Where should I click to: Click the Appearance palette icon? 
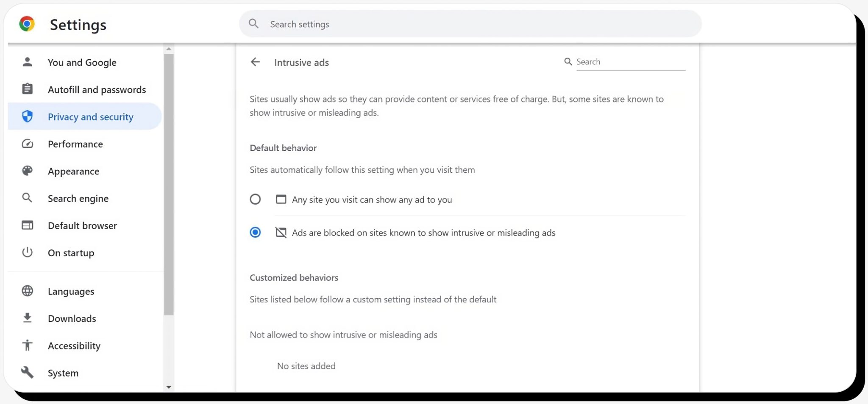27,171
